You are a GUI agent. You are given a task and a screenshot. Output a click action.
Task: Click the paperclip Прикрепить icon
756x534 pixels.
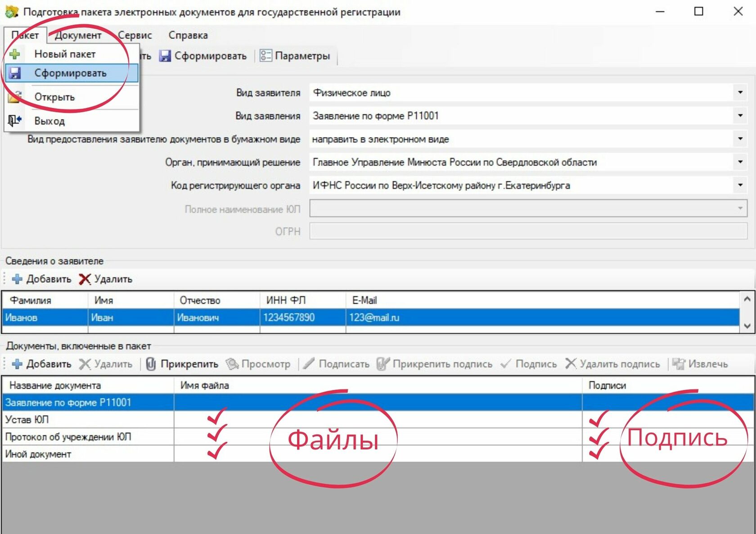151,364
